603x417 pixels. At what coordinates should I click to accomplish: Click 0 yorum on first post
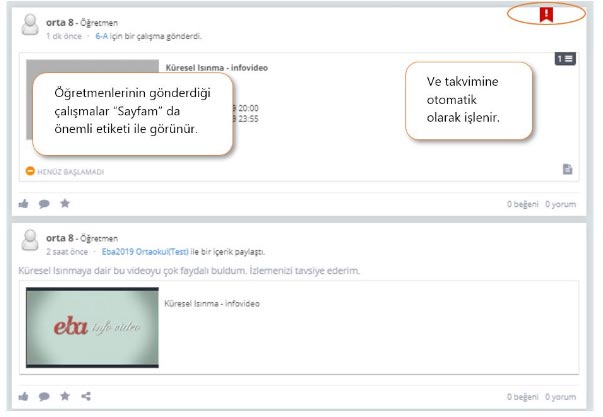[560, 204]
